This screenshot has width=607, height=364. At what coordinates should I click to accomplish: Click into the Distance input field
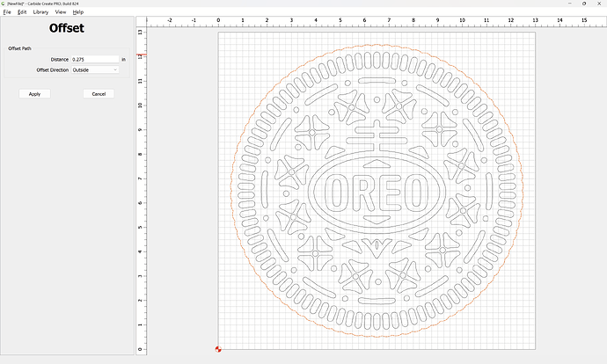[95, 59]
